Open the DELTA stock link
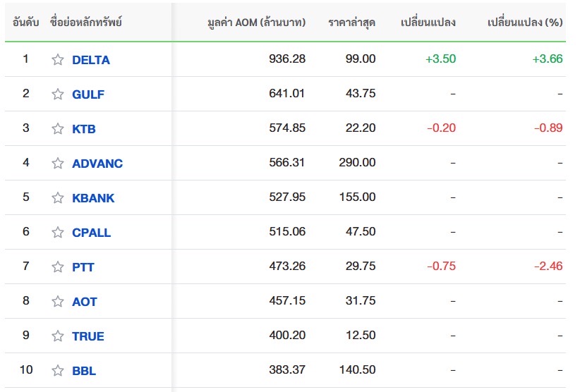Viewport: 580px width, 392px height. tap(91, 60)
